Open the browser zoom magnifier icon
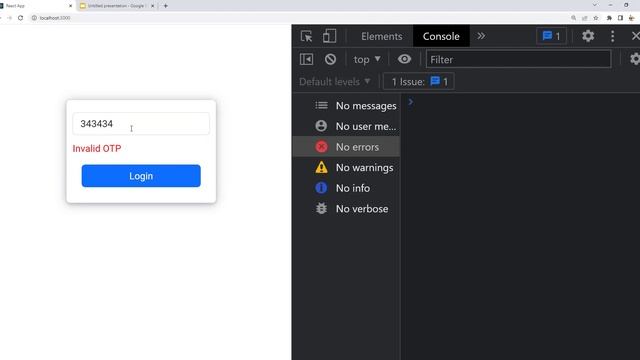Screen dimensions: 640x360 click(x=573, y=18)
